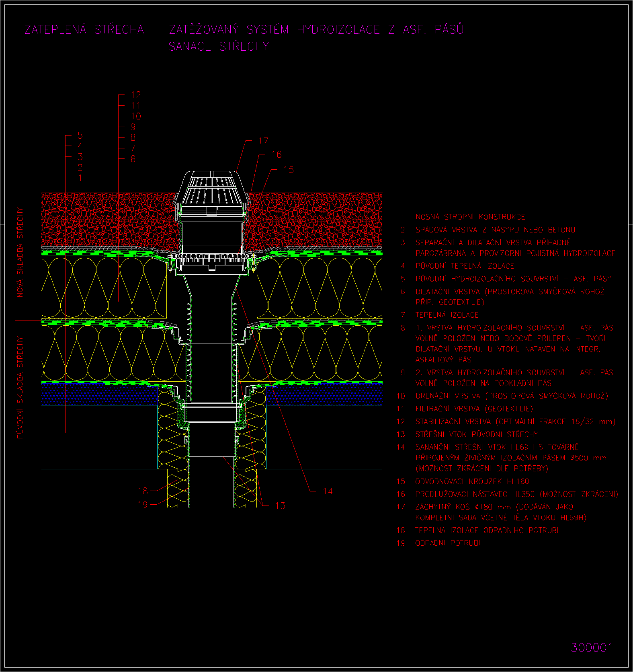Select vertical label 'NOVÁ SKLADBA STŘECHY'
Screen dimensions: 633x672
coord(20,252)
